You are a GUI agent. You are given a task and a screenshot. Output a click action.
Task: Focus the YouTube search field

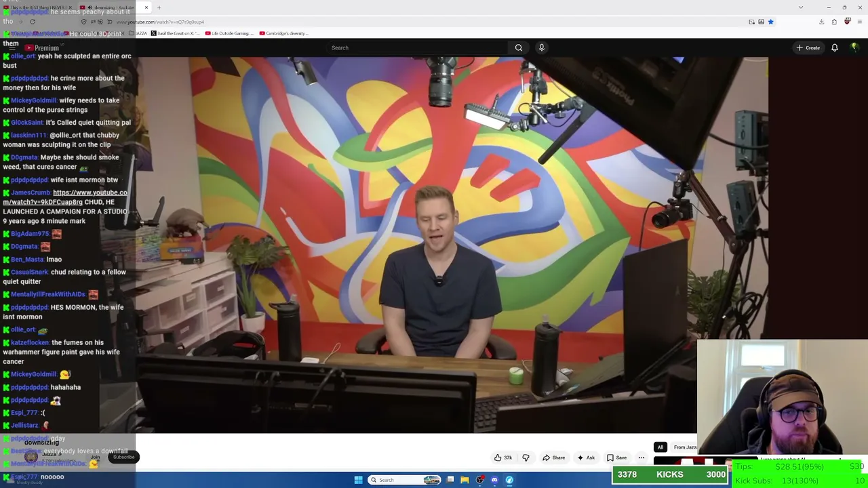pos(417,47)
